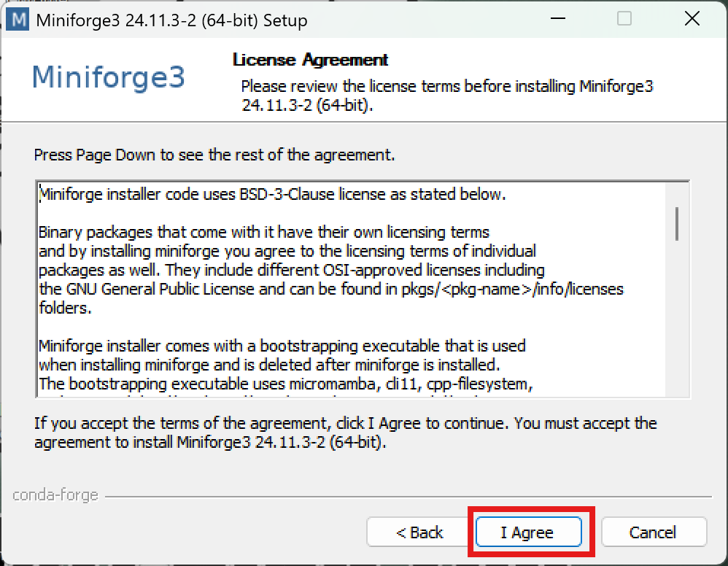The image size is (728, 566).
Task: Click the 'License Agreement' heading
Action: pos(310,60)
